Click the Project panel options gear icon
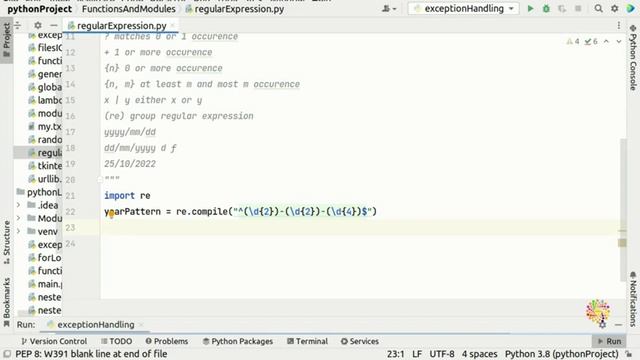This screenshot has height=360, width=640. tap(38, 25)
